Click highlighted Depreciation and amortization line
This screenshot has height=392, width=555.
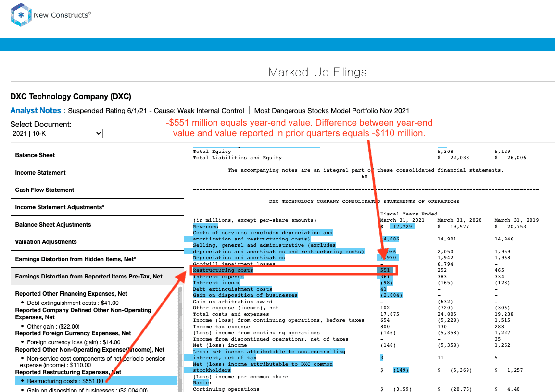[239, 258]
